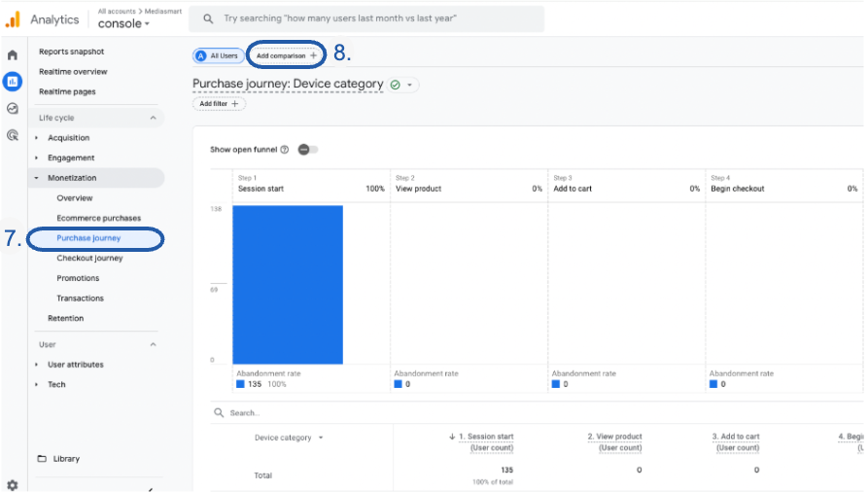Click the Library folder icon
The height and width of the screenshot is (492, 868).
pyautogui.click(x=42, y=459)
